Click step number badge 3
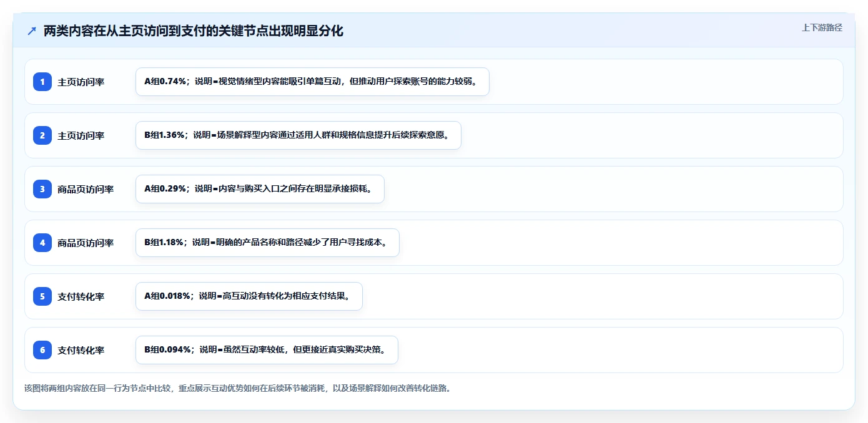The image size is (868, 423). [x=42, y=189]
